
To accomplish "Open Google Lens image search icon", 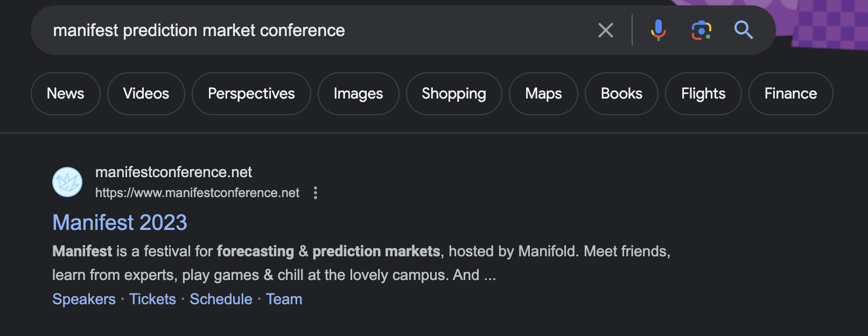I will click(x=702, y=30).
